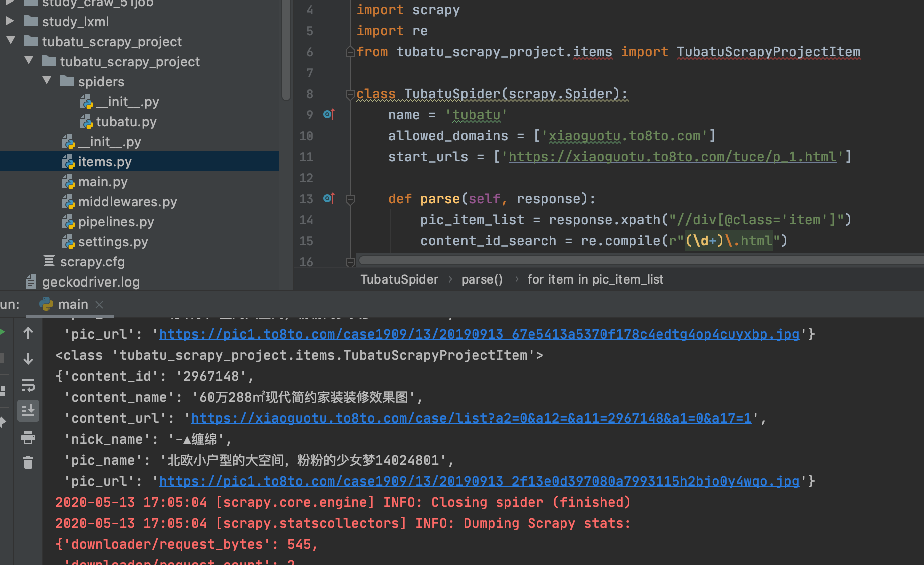Expand the study_lxml folder
Screen dimensions: 924x565
(10, 21)
